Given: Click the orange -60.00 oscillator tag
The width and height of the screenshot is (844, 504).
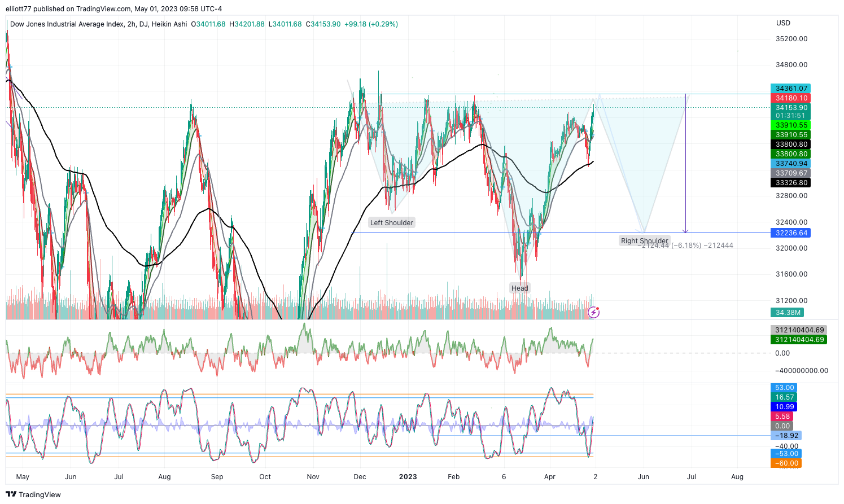Looking at the screenshot, I should (786, 463).
